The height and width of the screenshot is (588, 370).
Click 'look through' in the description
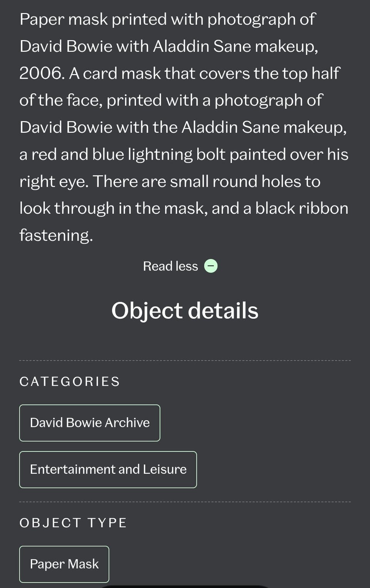click(67, 208)
